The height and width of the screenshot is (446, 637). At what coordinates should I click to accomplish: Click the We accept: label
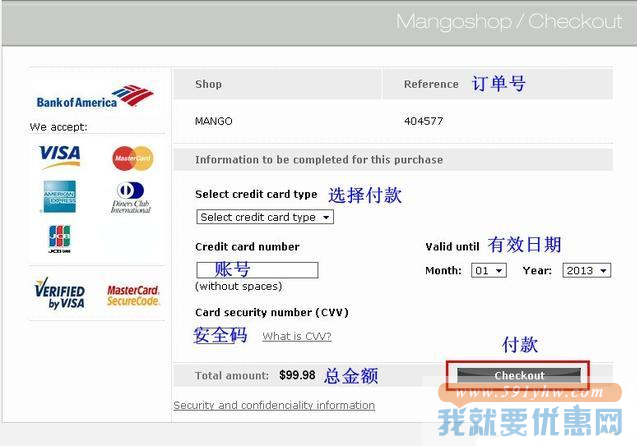pos(58,127)
